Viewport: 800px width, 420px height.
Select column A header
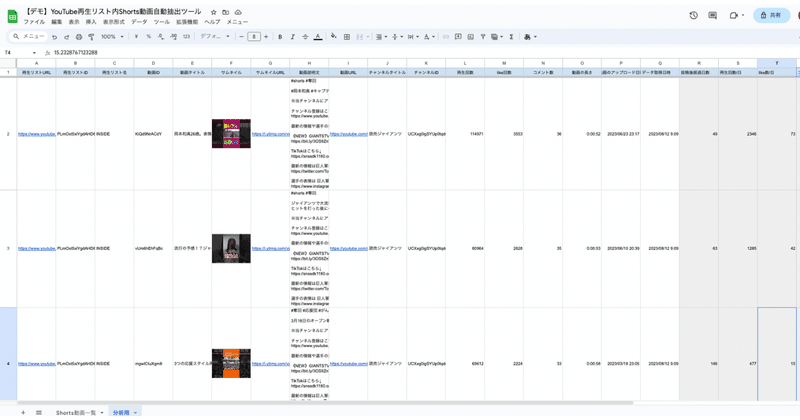(x=36, y=63)
